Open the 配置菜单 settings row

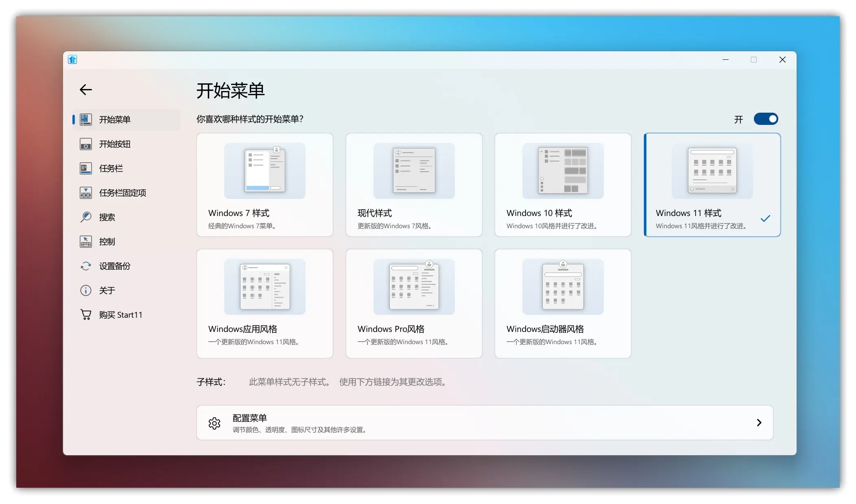click(485, 423)
